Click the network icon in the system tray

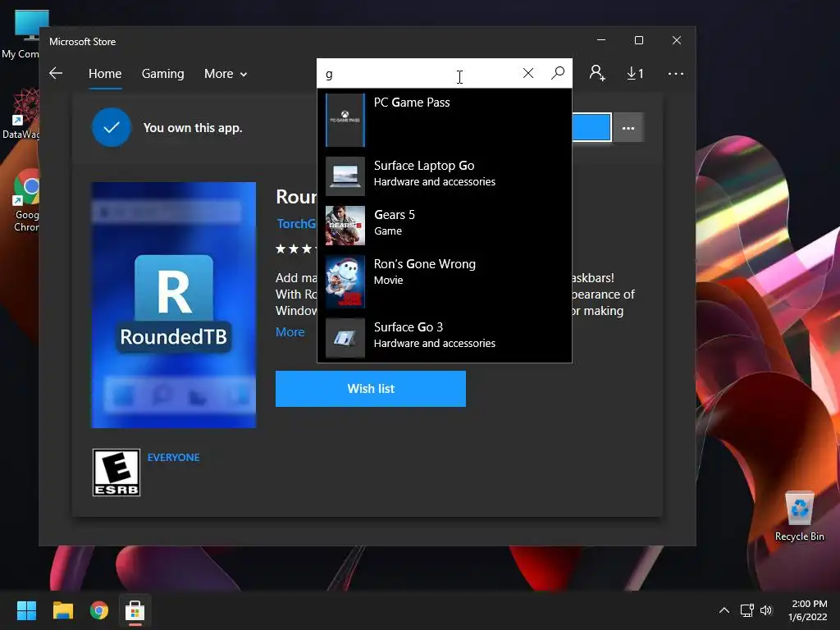[746, 610]
